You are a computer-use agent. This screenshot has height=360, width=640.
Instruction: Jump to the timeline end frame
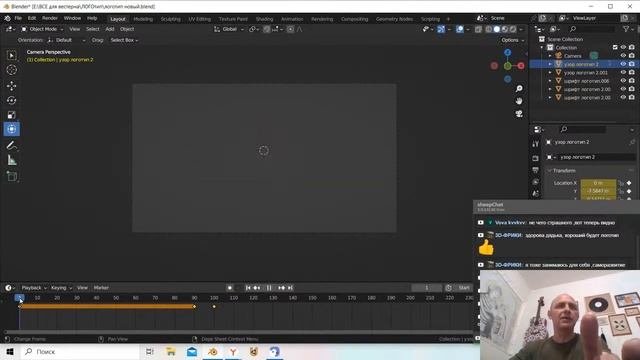(290, 288)
